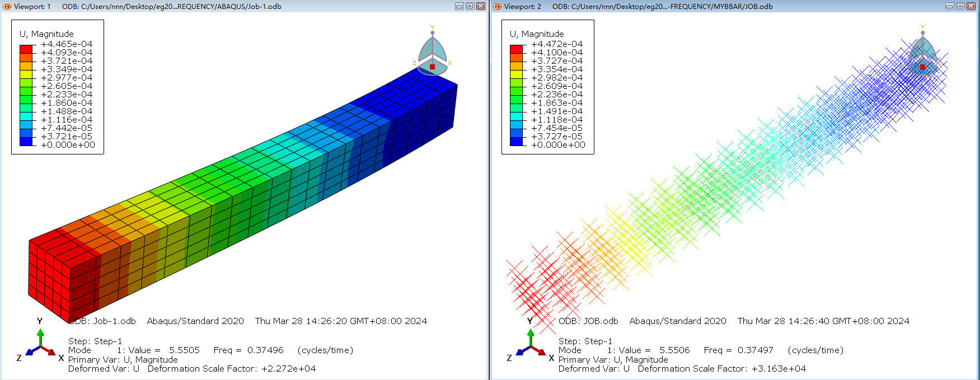Click the legend value +2.605e-04
The height and width of the screenshot is (380, 980).
(67, 86)
